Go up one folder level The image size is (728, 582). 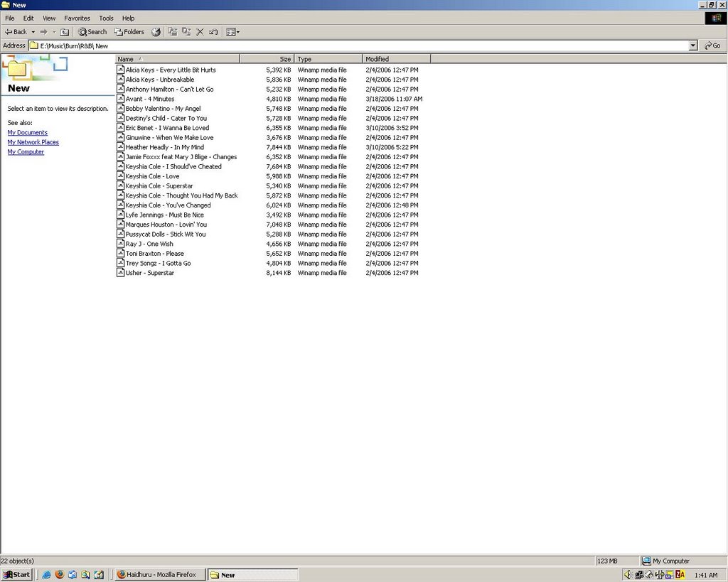[65, 32]
